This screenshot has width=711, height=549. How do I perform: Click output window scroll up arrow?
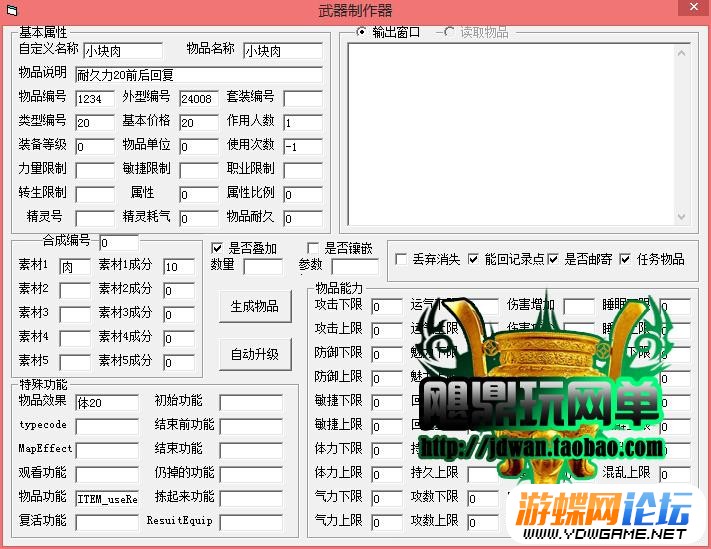coord(681,53)
